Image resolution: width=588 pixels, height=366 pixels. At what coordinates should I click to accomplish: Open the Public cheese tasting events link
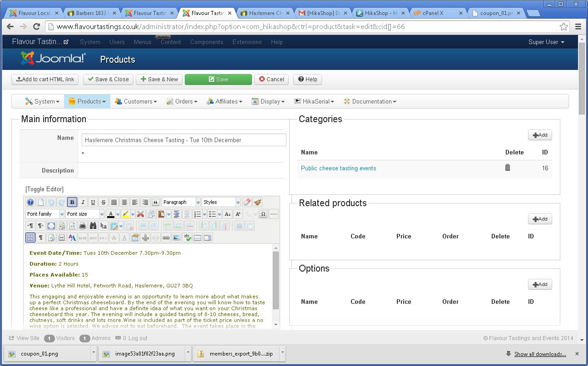click(x=339, y=168)
